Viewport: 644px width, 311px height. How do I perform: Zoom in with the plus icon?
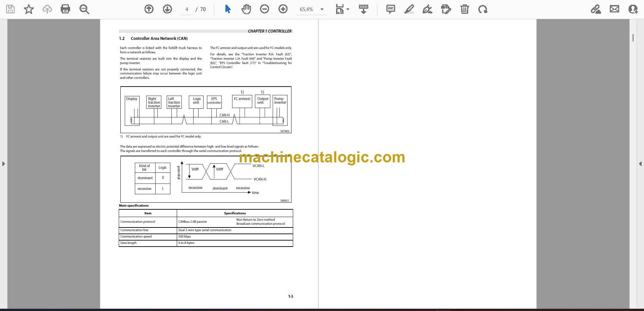283,9
